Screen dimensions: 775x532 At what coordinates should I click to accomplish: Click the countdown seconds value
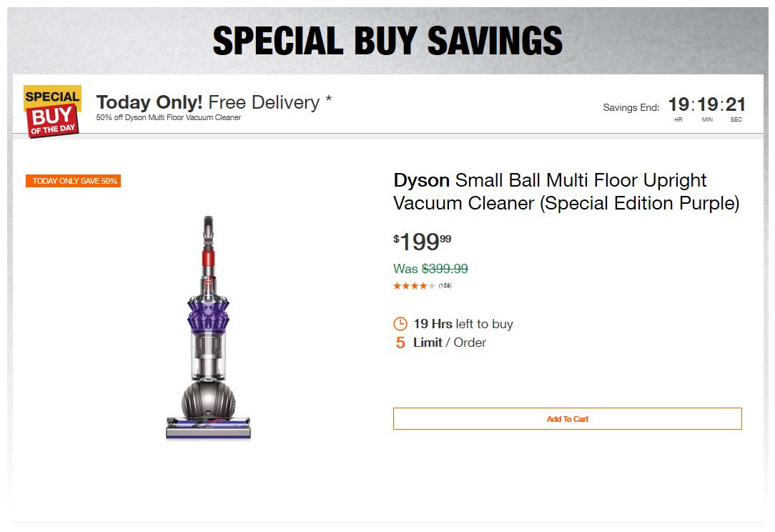tap(736, 105)
